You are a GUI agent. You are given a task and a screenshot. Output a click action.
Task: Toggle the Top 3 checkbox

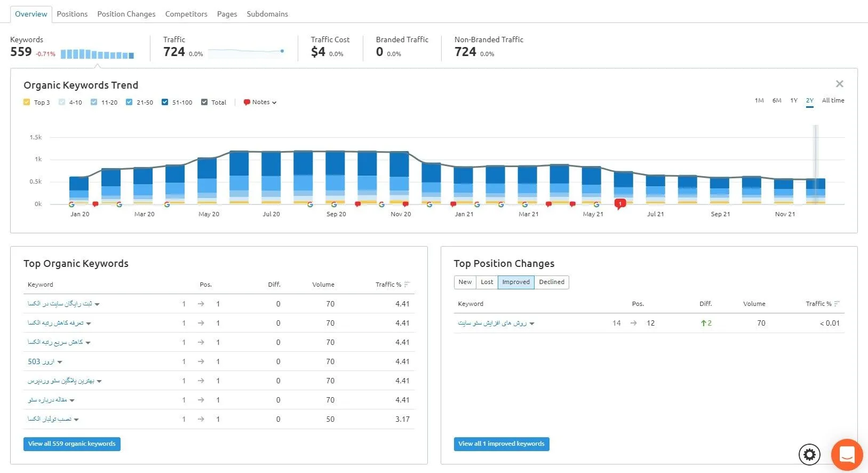click(27, 102)
